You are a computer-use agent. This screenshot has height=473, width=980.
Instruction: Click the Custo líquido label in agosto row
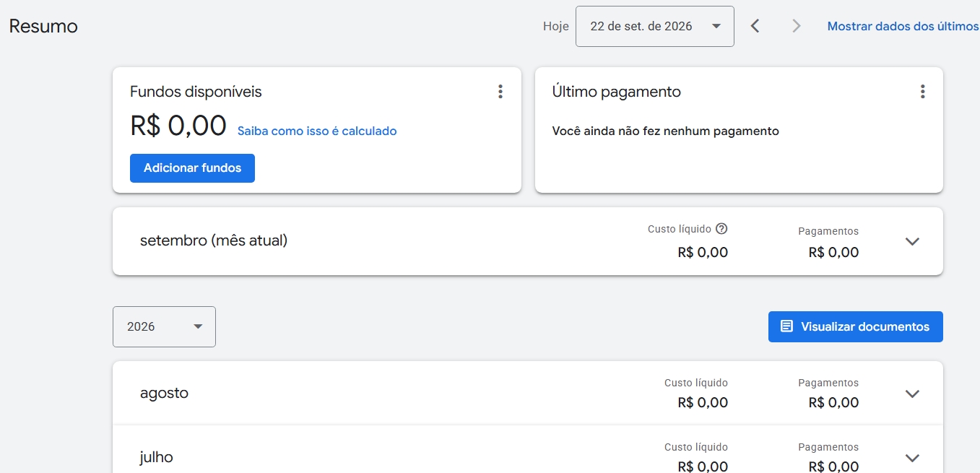[696, 383]
